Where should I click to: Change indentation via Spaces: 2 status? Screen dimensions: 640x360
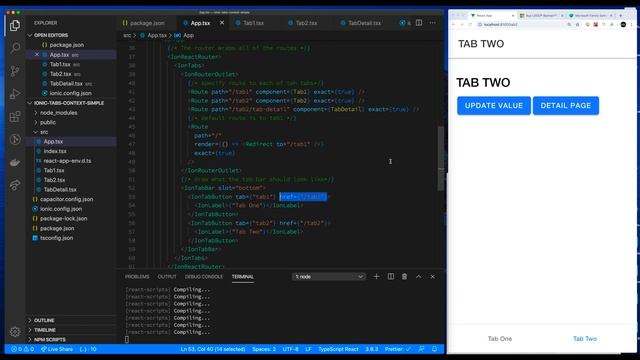coord(264,349)
